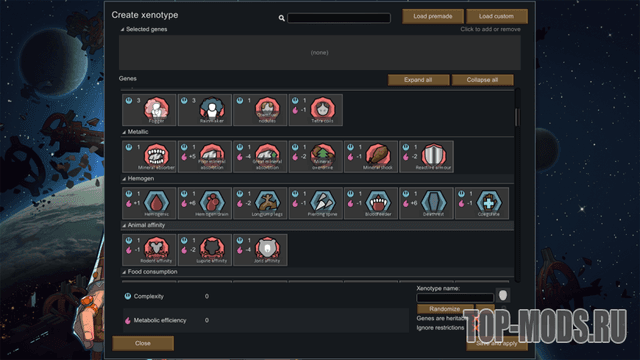Open the Load premade list

tap(433, 16)
